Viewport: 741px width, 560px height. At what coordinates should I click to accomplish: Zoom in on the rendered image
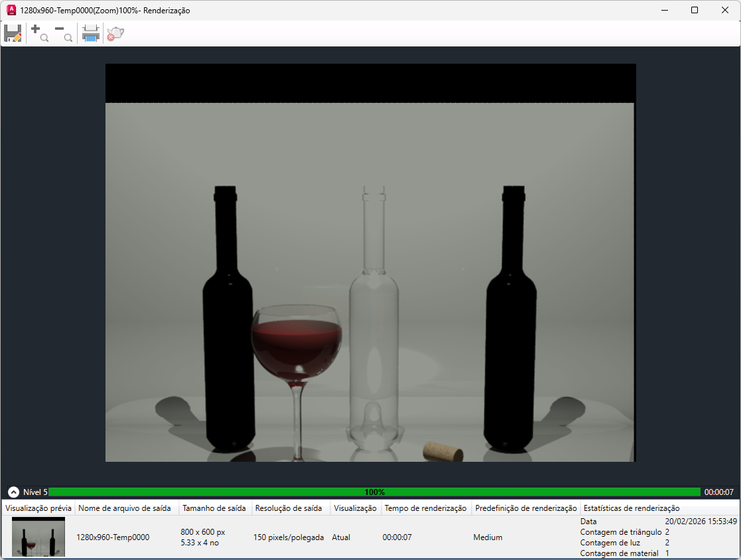pos(40,33)
